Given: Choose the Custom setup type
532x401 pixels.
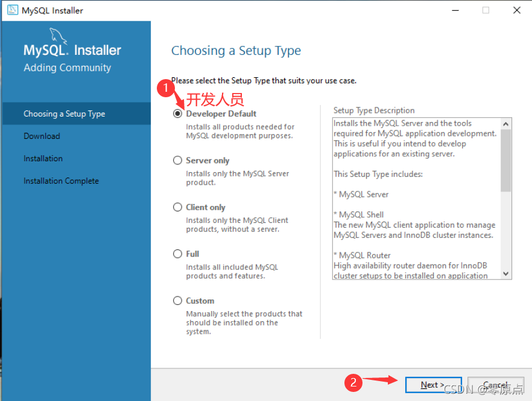Looking at the screenshot, I should coord(177,300).
